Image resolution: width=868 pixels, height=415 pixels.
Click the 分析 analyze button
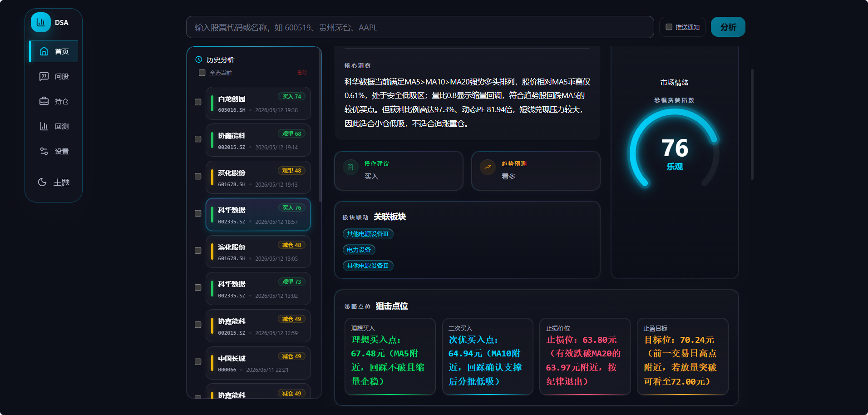(x=728, y=27)
